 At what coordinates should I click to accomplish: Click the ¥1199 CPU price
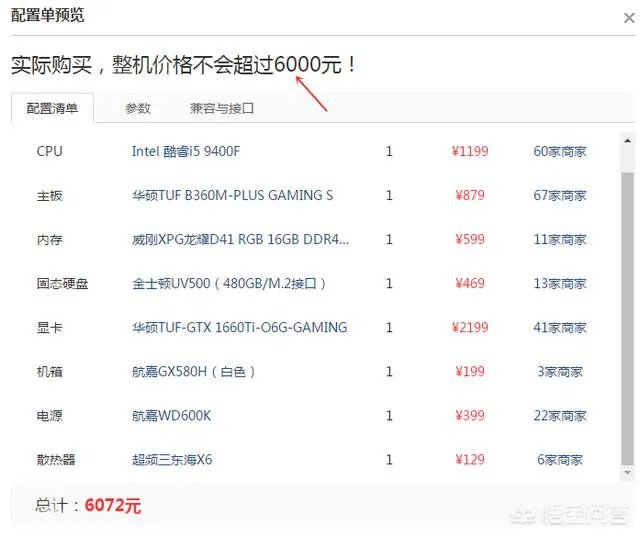(470, 151)
